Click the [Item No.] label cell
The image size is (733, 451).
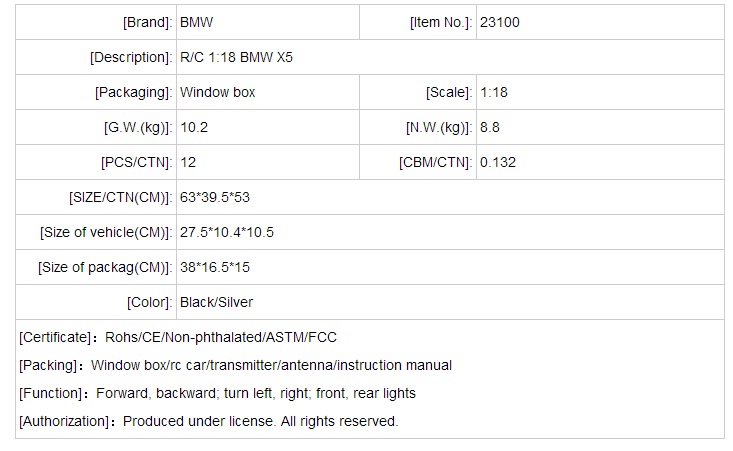pos(441,22)
